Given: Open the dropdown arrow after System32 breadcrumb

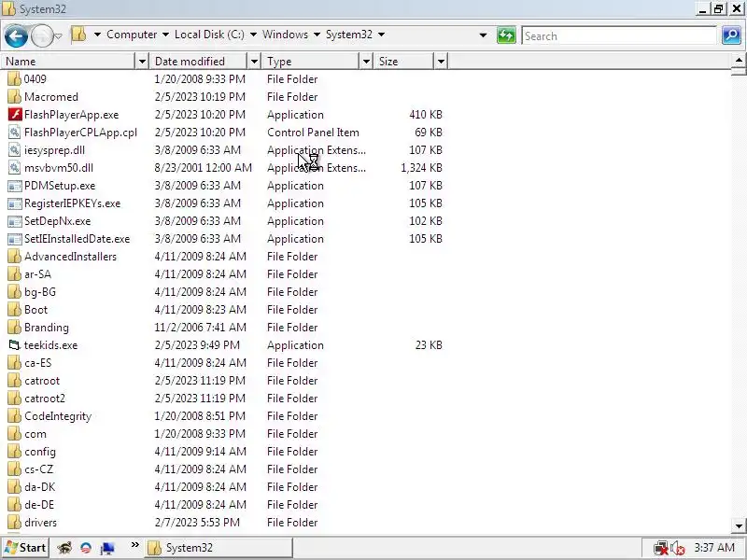Looking at the screenshot, I should [381, 35].
